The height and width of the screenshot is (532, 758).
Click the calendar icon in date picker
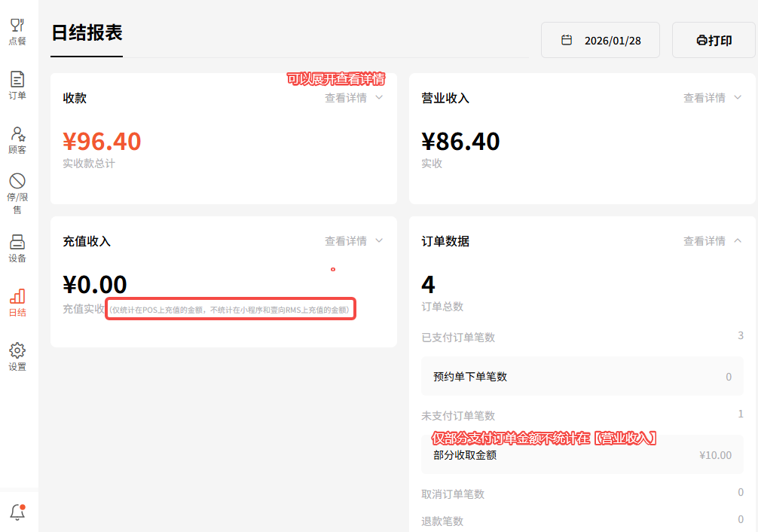[x=567, y=40]
